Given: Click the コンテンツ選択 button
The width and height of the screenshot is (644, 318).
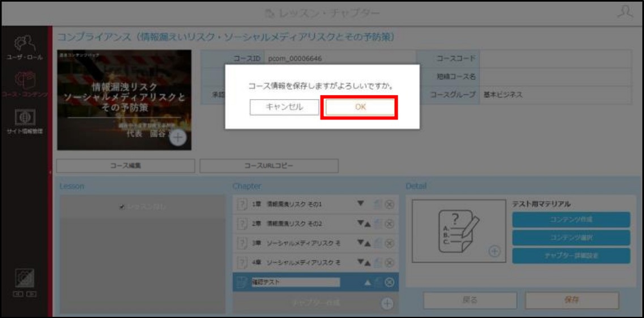Looking at the screenshot, I should click(572, 238).
